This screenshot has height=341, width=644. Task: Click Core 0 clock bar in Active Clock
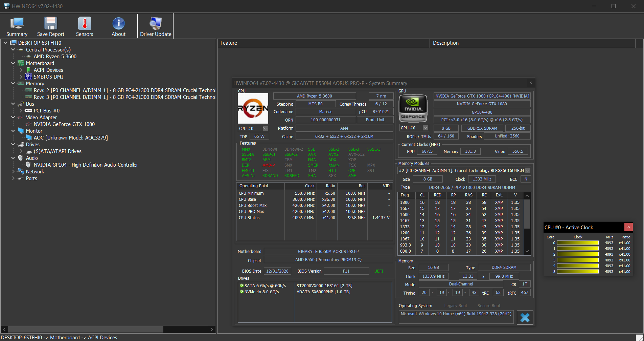point(578,243)
